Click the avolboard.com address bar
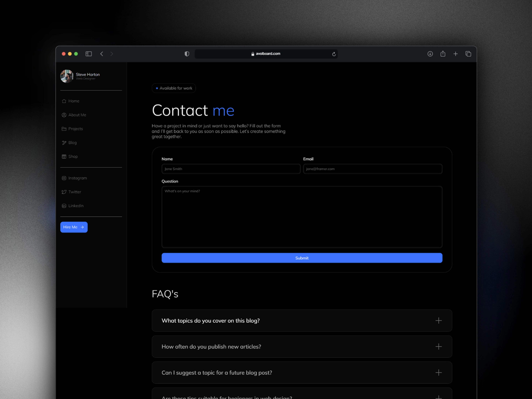This screenshot has height=399, width=532. (266, 54)
